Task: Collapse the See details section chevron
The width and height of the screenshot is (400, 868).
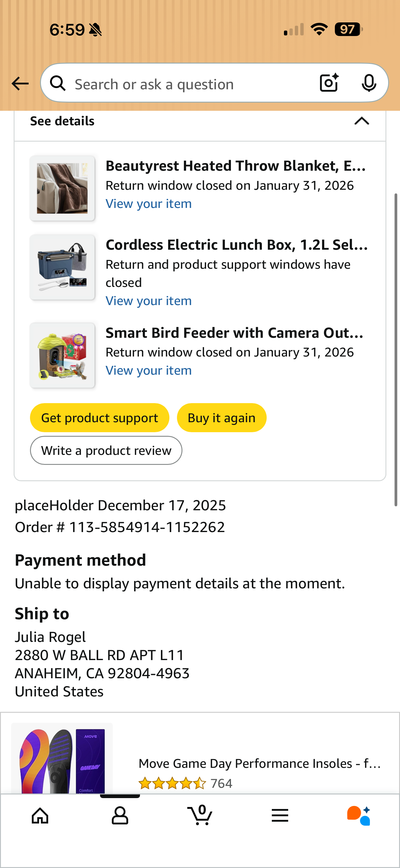Action: point(362,121)
